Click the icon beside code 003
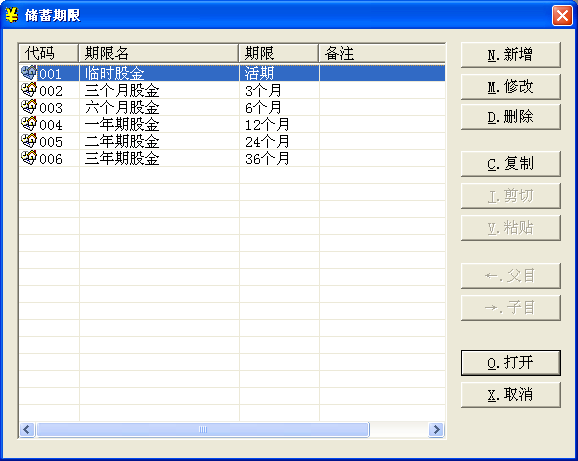The height and width of the screenshot is (461, 578). click(x=29, y=107)
